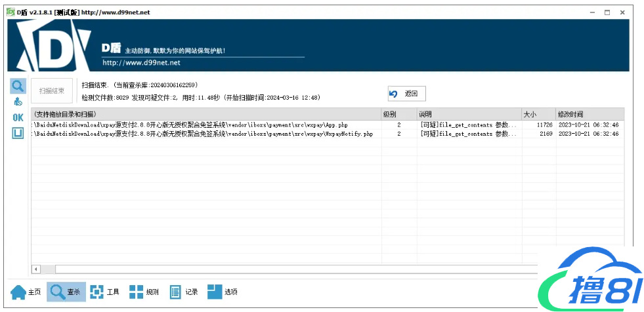Click the cleanup icon below the magnifier
The width and height of the screenshot is (644, 312).
point(18,102)
